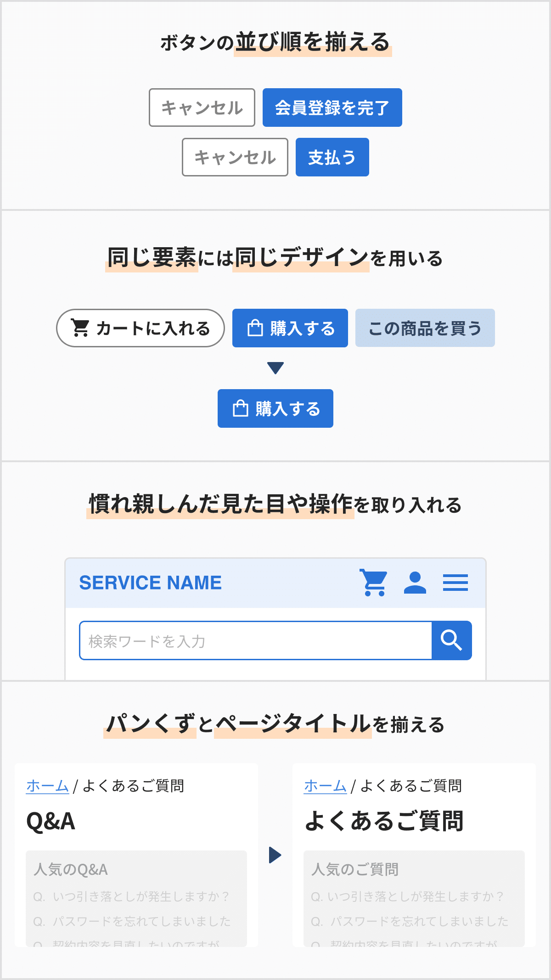Click the 会員登録を完了 button
This screenshot has height=980, width=551.
pos(332,108)
